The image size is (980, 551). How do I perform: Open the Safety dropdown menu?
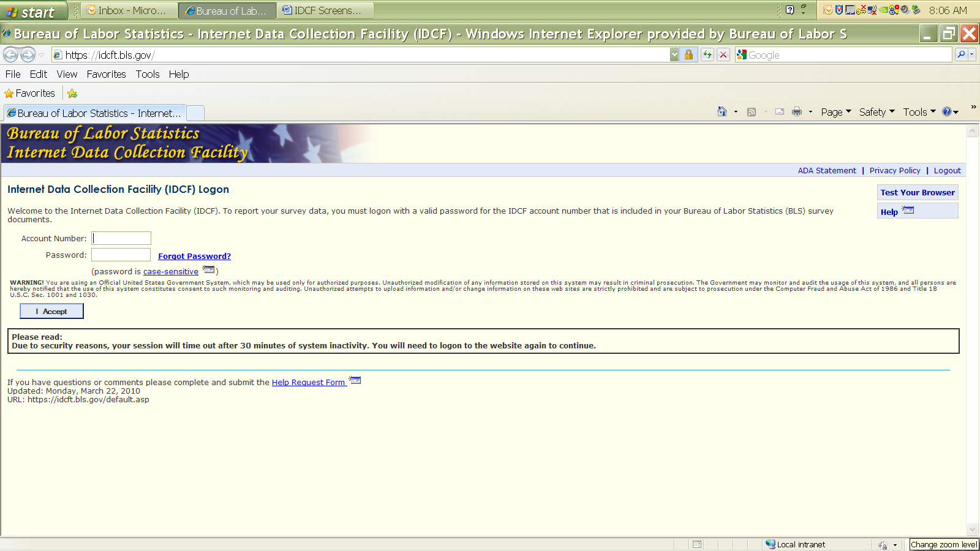[876, 112]
